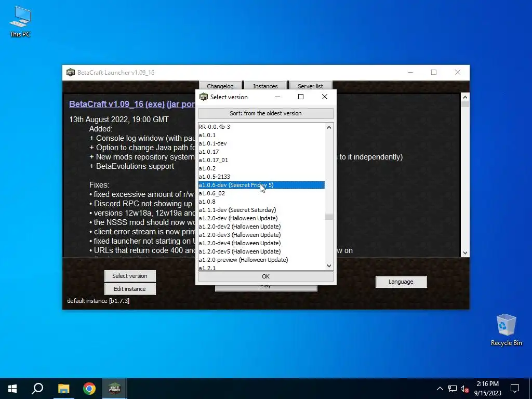Click changelog panel scroll down arrow
This screenshot has height=399, width=532.
(465, 253)
